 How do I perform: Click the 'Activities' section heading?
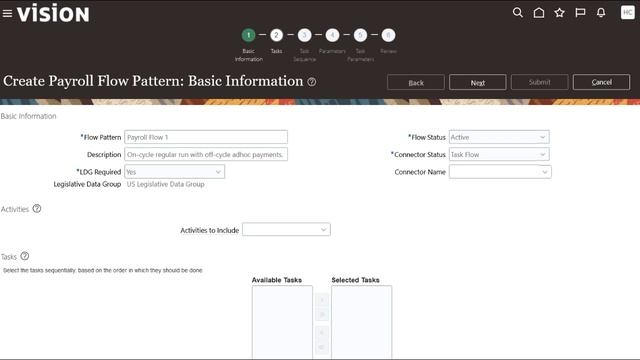15,209
